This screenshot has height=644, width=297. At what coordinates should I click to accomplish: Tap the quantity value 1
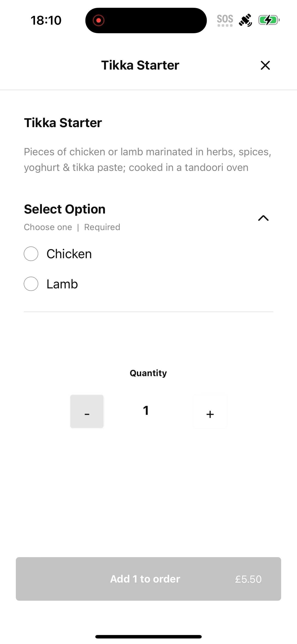pyautogui.click(x=146, y=410)
